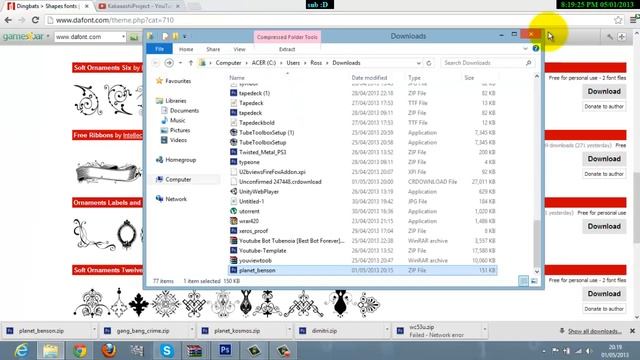Viewport: 640px width, 360px height.
Task: Sort by the Date modified column
Action: (369, 78)
